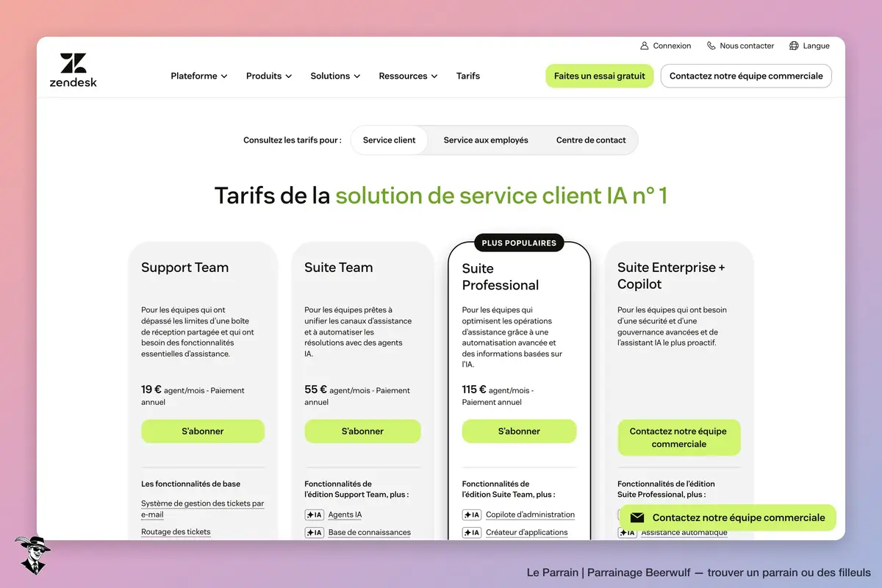Click S'abonner under Suite Team
Image resolution: width=882 pixels, height=588 pixels.
362,431
